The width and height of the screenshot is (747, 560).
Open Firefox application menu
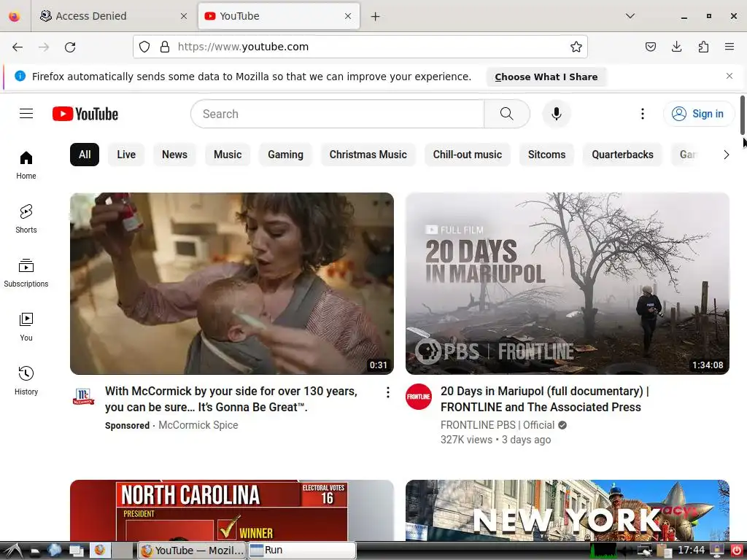(729, 47)
